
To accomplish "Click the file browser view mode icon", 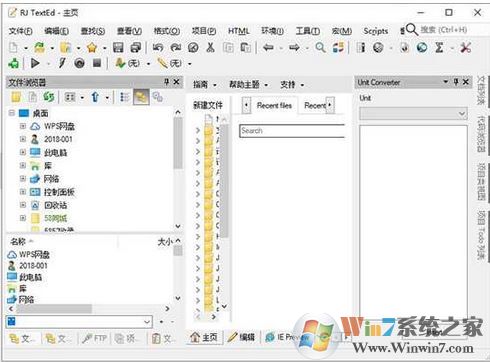I will click(x=70, y=97).
